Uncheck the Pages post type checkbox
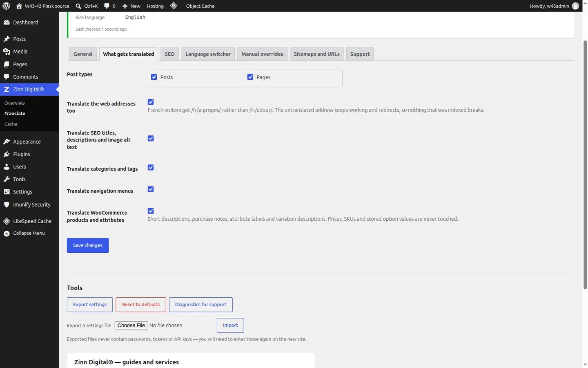The width and height of the screenshot is (588, 368). (250, 77)
